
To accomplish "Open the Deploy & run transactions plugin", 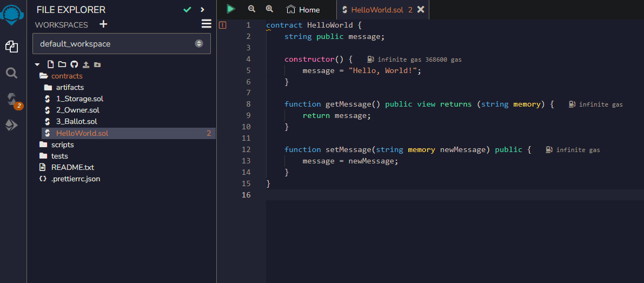I will [11, 126].
